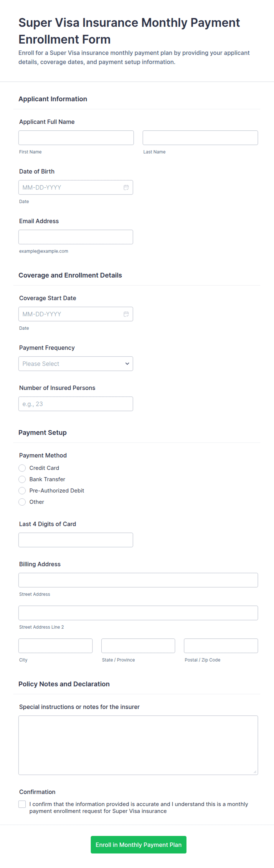Open the Coverage Start Date calendar icon

coord(126,314)
